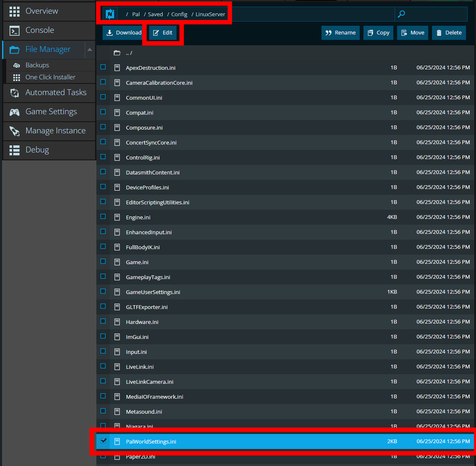Image resolution: width=476 pixels, height=466 pixels.
Task: Go to the parent directory entry
Action: [127, 52]
